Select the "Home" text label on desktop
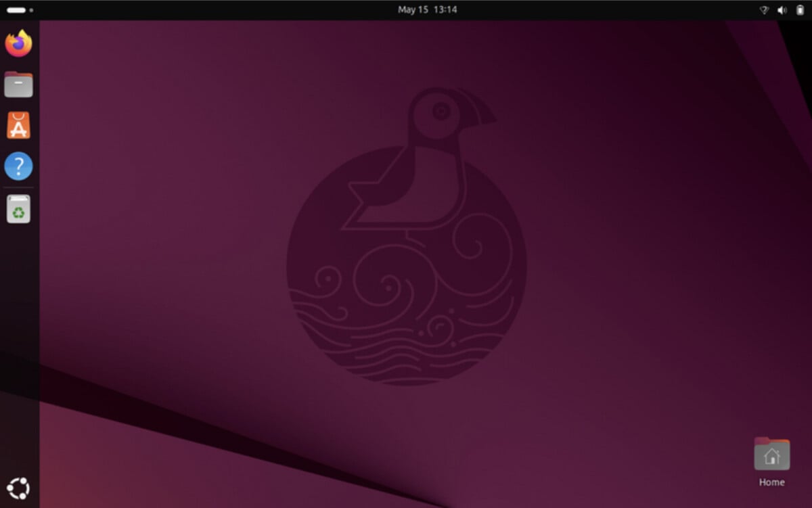 (771, 482)
